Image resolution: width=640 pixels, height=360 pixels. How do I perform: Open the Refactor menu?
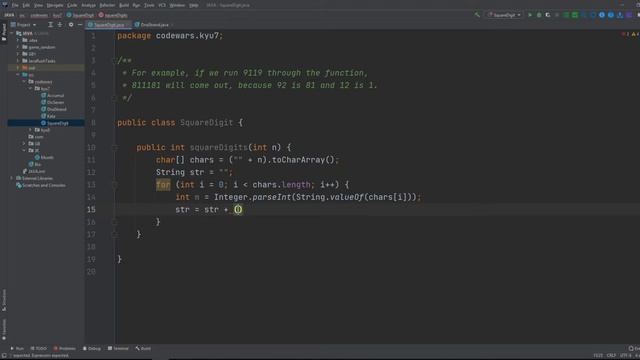pos(107,5)
